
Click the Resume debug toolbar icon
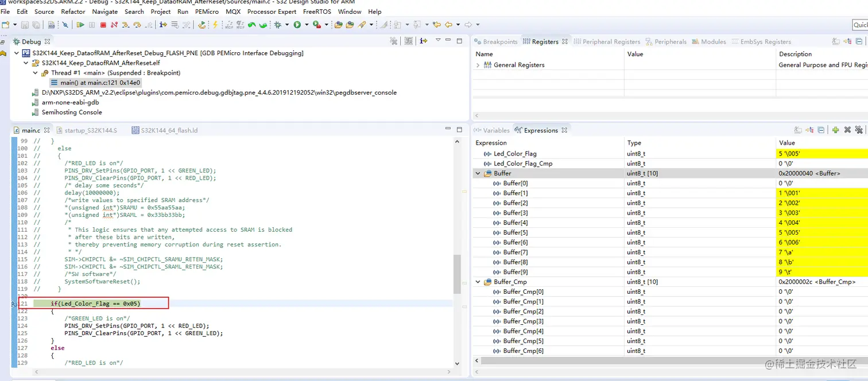(80, 25)
